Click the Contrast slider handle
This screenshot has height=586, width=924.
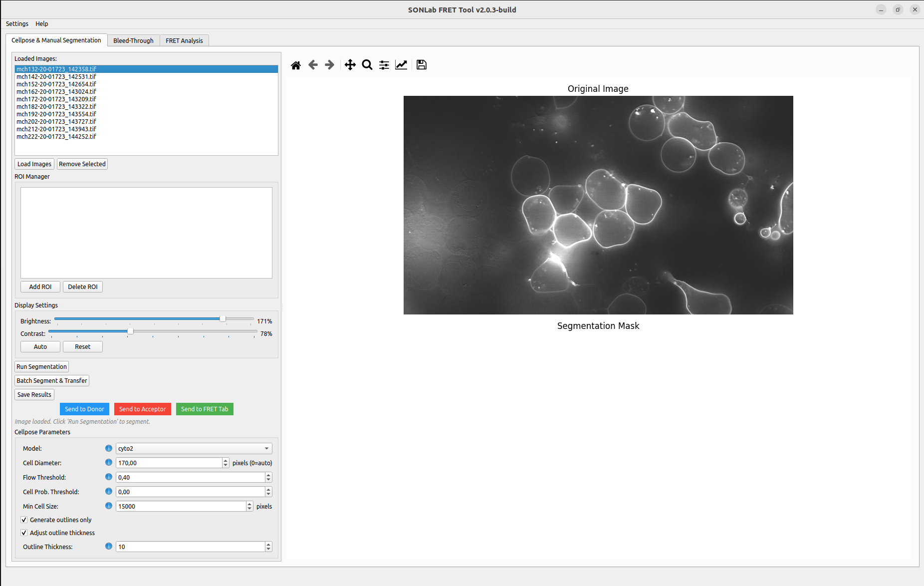130,331
